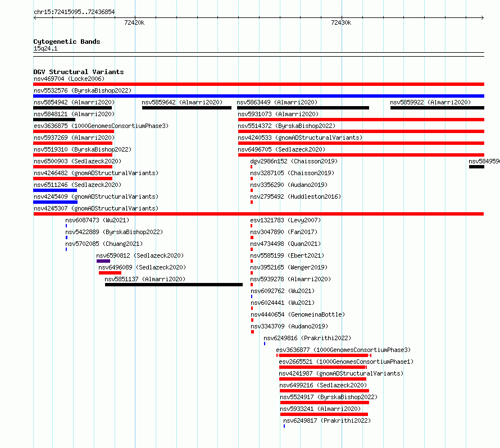Click purple bar under nsv6590812
Image resolution: width=500 pixels, height=448 pixels.
pyautogui.click(x=103, y=261)
